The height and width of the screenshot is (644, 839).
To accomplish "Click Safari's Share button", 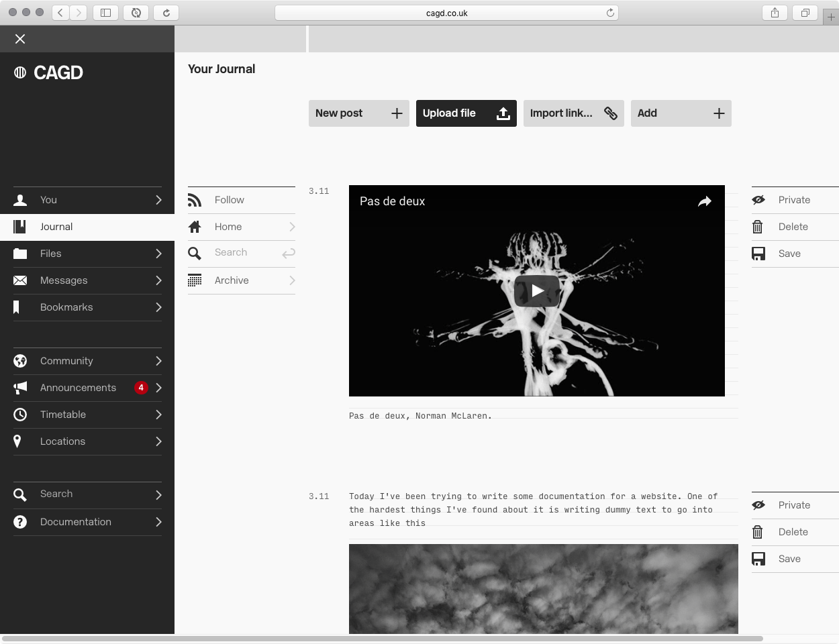I will pos(775,13).
